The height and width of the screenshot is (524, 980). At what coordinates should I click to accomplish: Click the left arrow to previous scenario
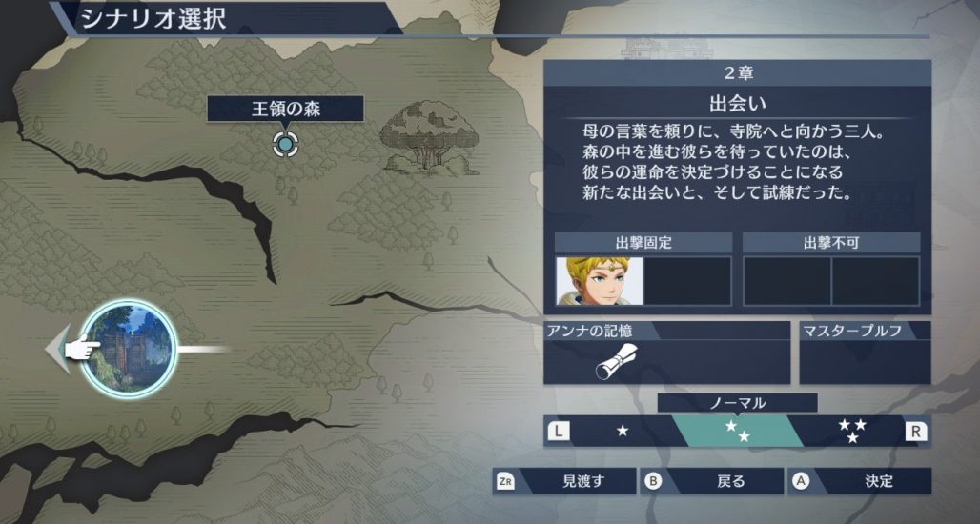click(x=57, y=349)
